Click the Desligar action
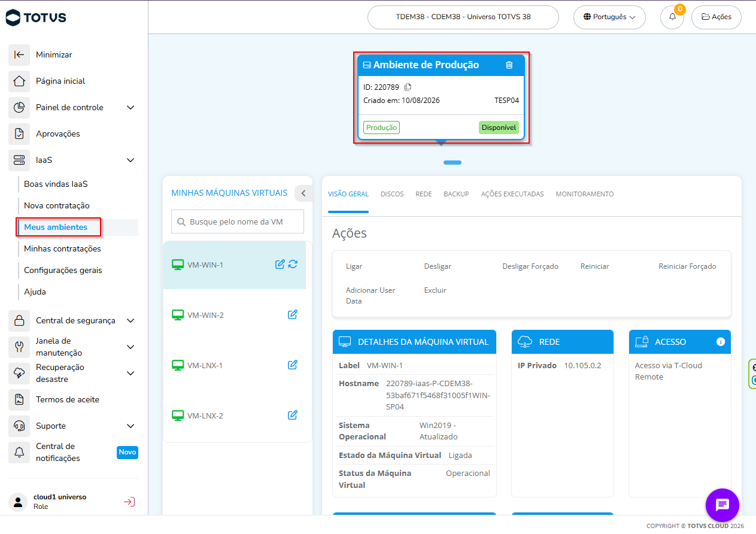Image resolution: width=756 pixels, height=534 pixels. [x=438, y=266]
